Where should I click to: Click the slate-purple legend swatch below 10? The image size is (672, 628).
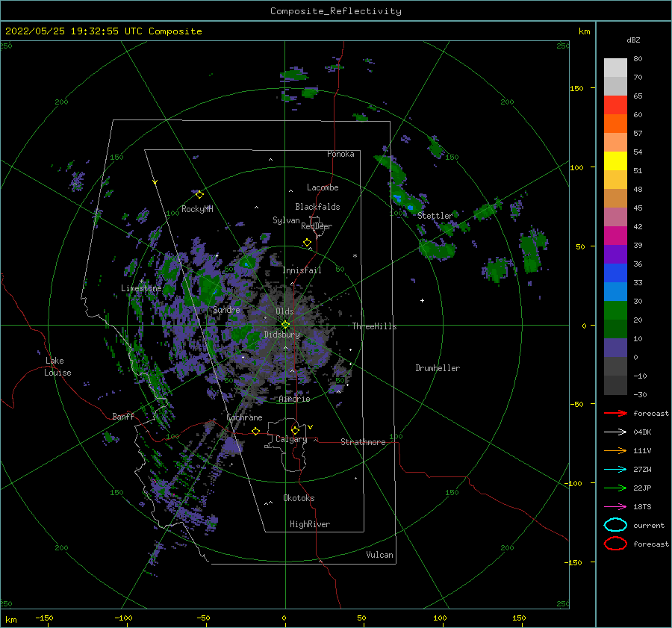coord(615,347)
